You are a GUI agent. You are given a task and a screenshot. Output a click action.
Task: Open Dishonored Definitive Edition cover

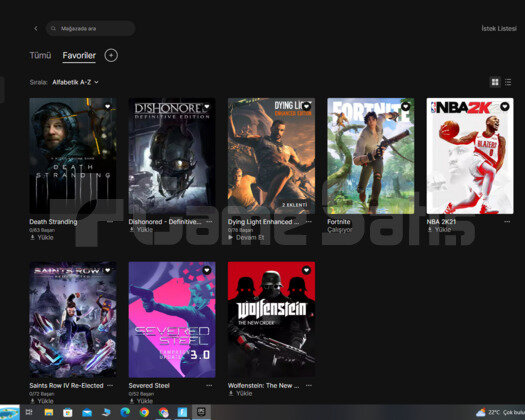click(x=172, y=156)
